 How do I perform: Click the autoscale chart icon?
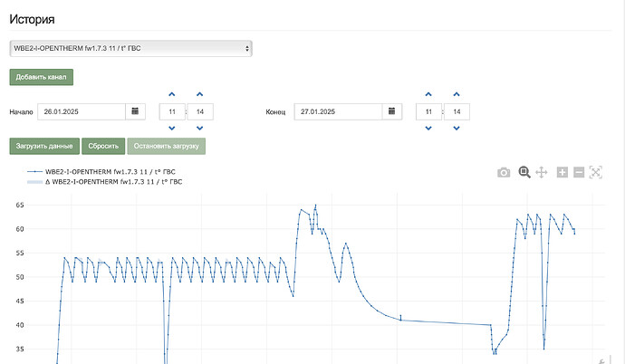point(595,172)
